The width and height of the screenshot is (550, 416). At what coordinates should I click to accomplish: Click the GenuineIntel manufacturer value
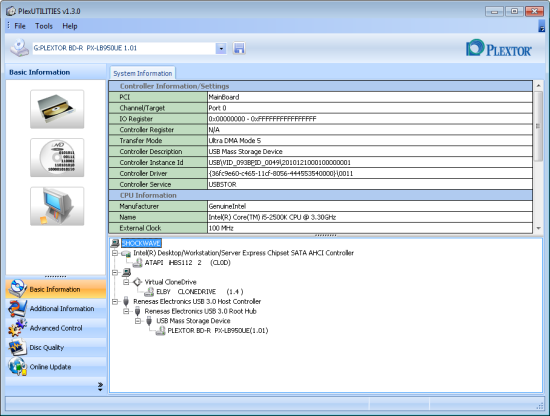[x=370, y=206]
